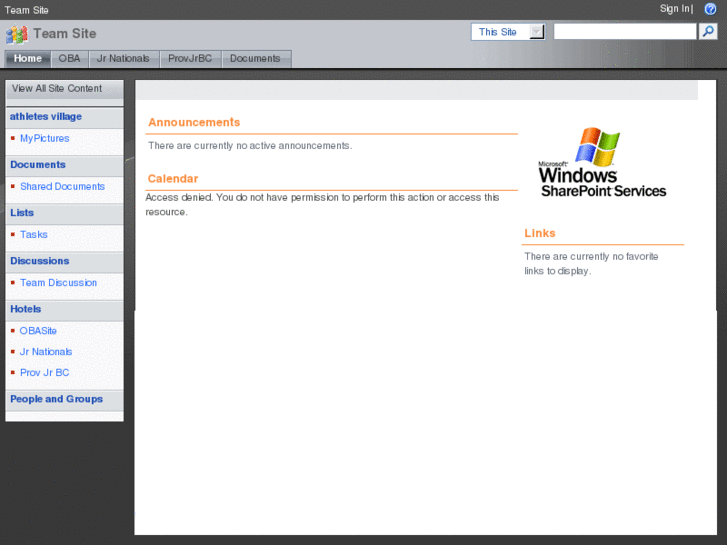Click the Windows SharePoint Services logo
The height and width of the screenshot is (545, 727).
coord(602,162)
